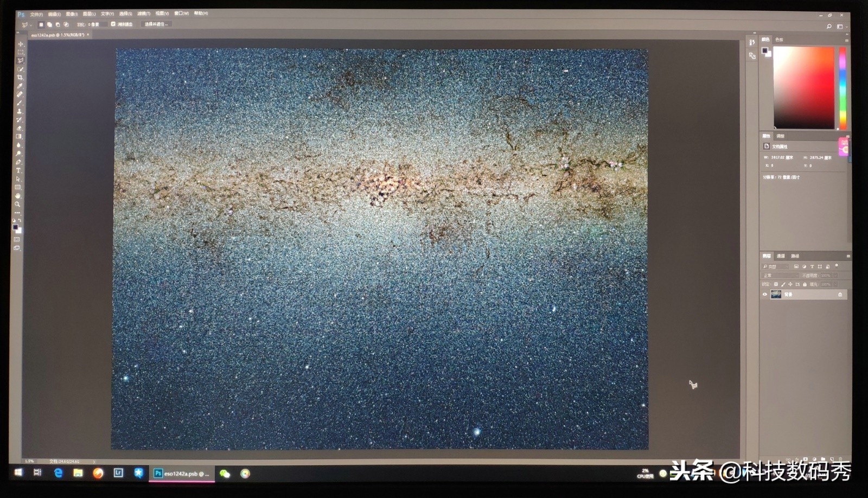Lock layer position in Layers panel

click(x=790, y=284)
